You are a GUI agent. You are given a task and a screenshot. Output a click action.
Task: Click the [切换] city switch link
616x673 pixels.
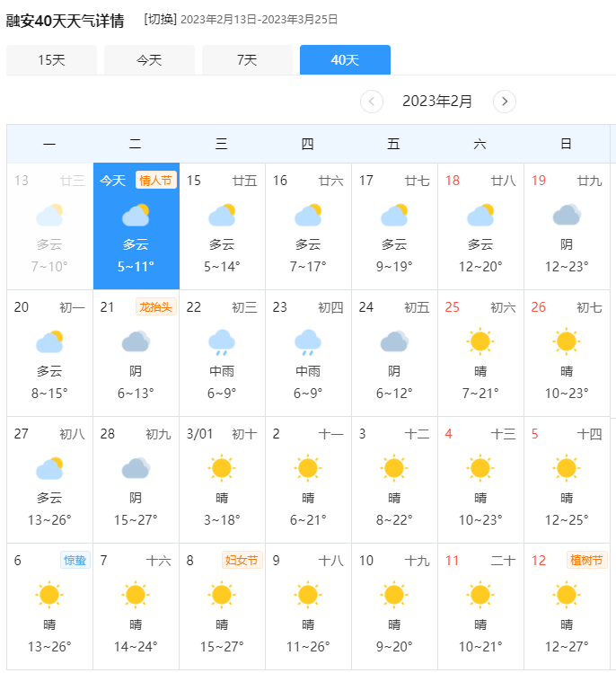(x=161, y=19)
